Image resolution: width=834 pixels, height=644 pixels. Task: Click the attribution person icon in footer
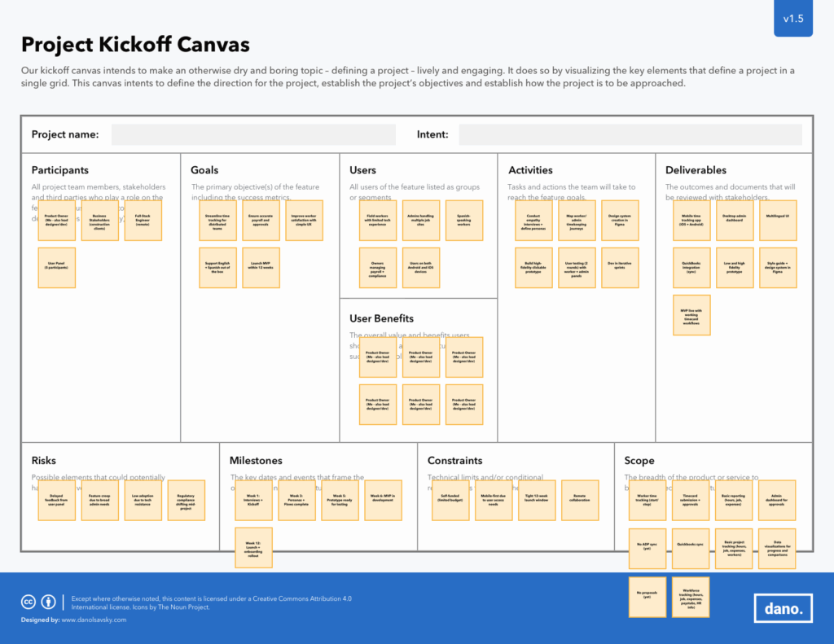click(49, 602)
